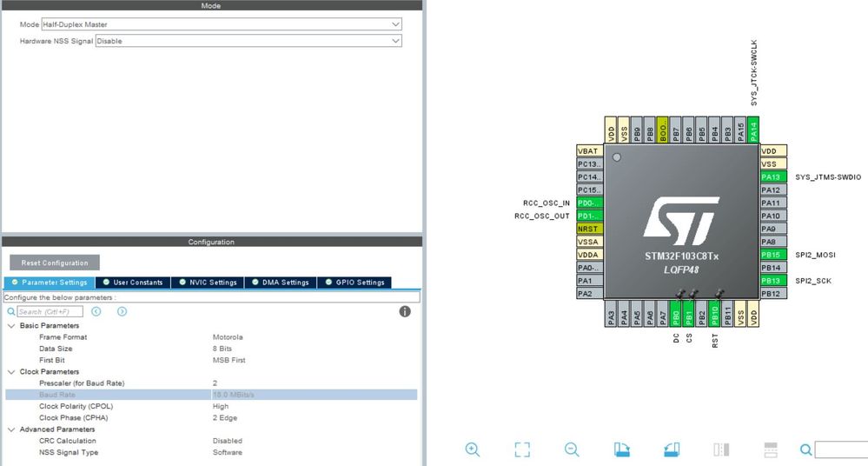Select pin PA12 on the chip
The image size is (868, 466).
[x=773, y=190]
